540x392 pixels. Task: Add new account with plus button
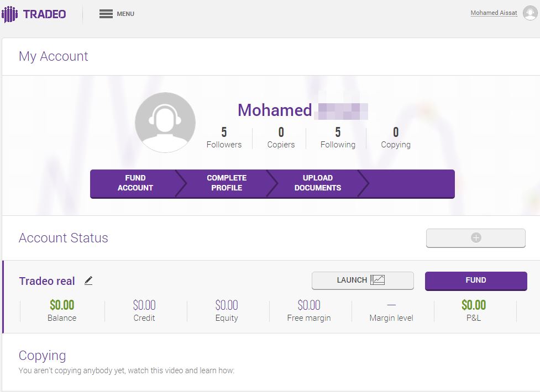[475, 238]
